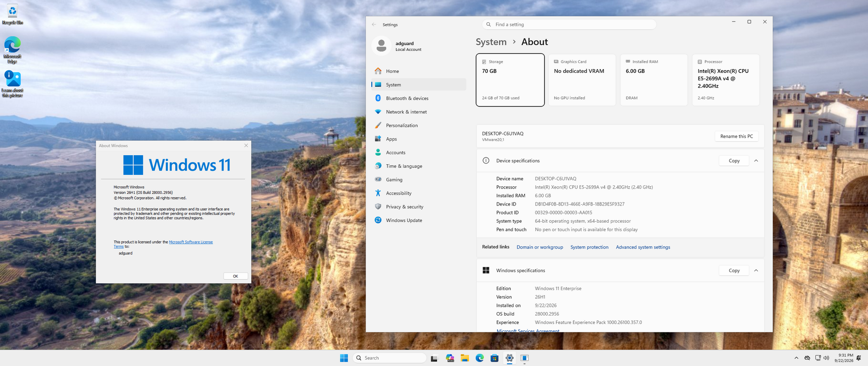The height and width of the screenshot is (366, 868).
Task: Open Learn about this picture desktop icon
Action: [x=12, y=84]
